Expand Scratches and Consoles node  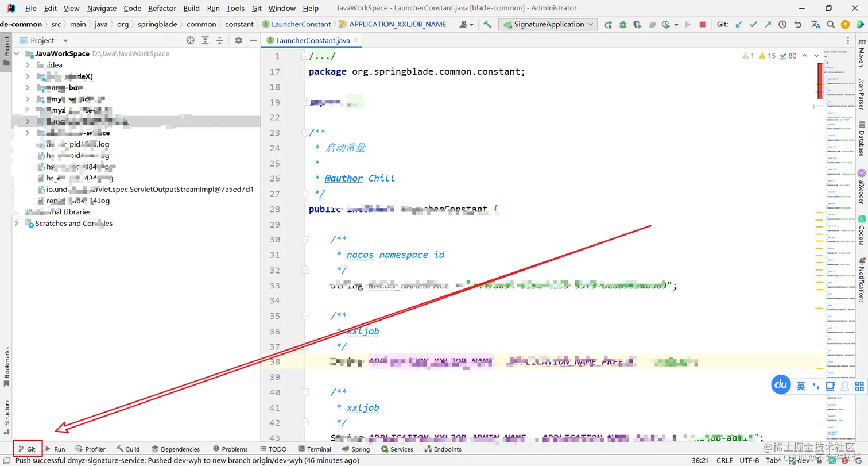click(x=17, y=223)
